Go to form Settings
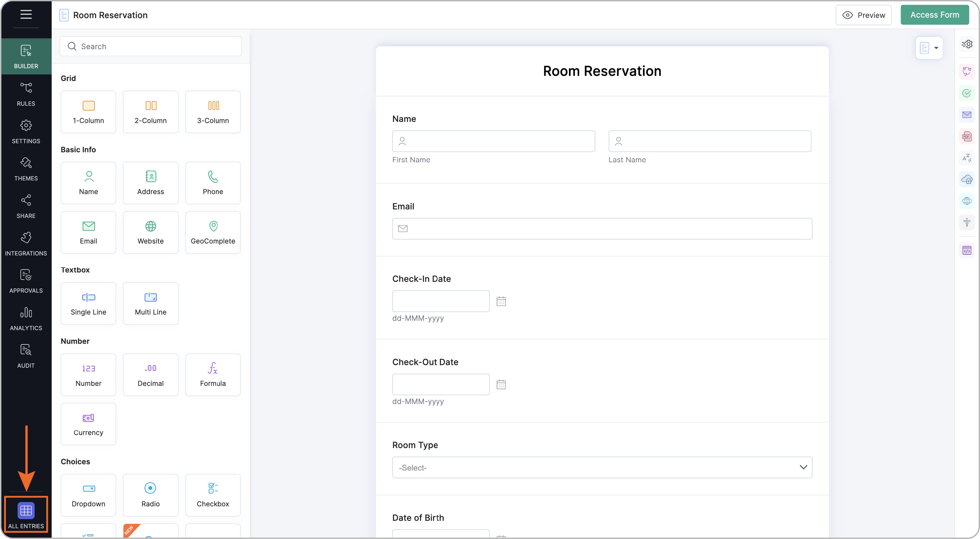Viewport: 980px width, 539px height. [x=26, y=132]
